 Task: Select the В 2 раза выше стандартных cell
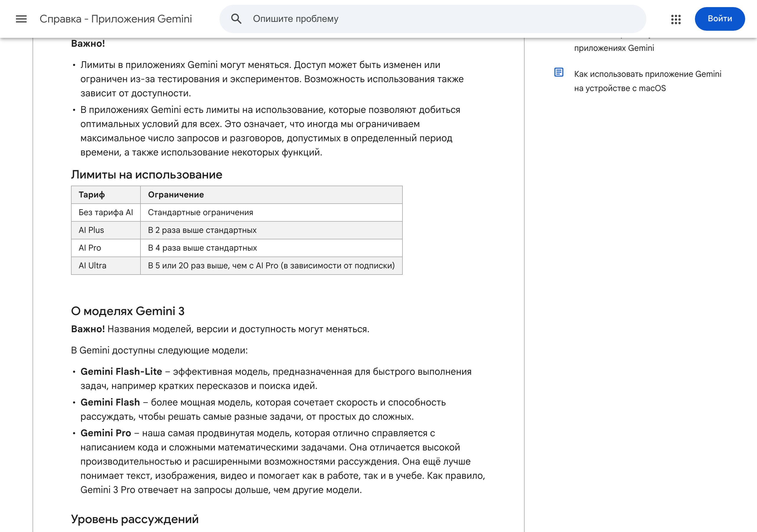coord(271,231)
